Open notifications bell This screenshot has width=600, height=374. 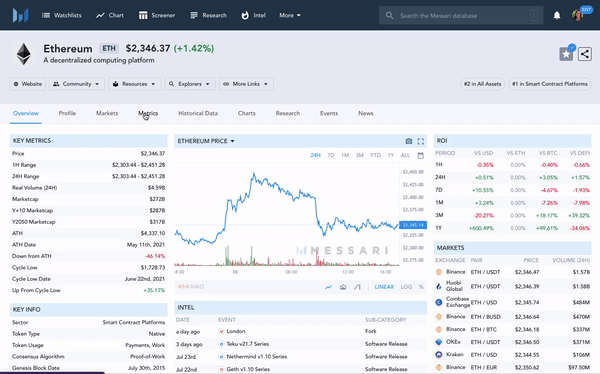pos(557,15)
